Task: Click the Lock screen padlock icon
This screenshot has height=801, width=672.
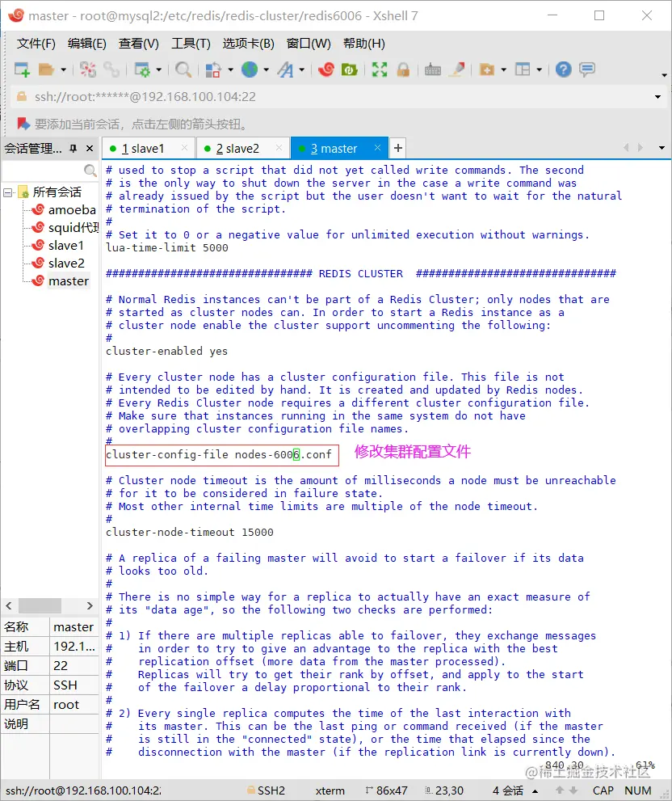Action: [x=403, y=70]
